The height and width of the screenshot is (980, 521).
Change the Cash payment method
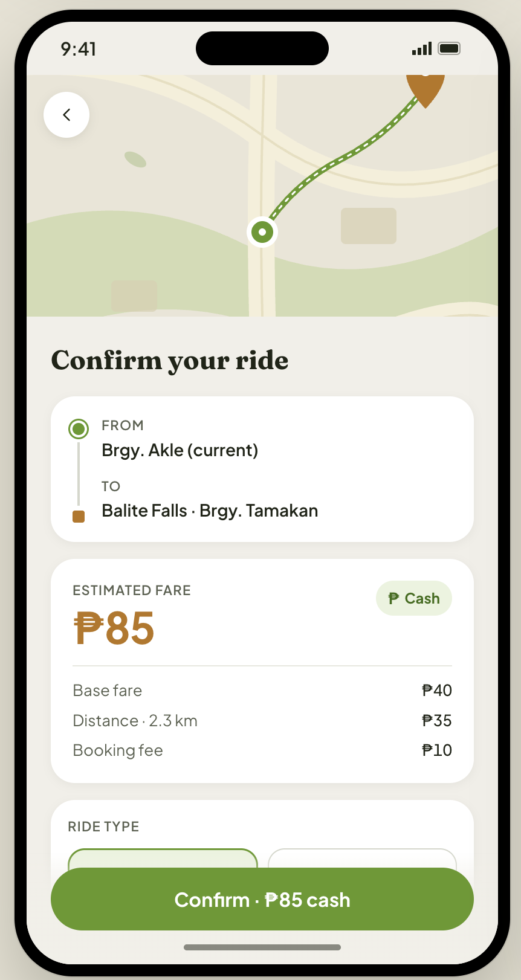[x=414, y=598]
